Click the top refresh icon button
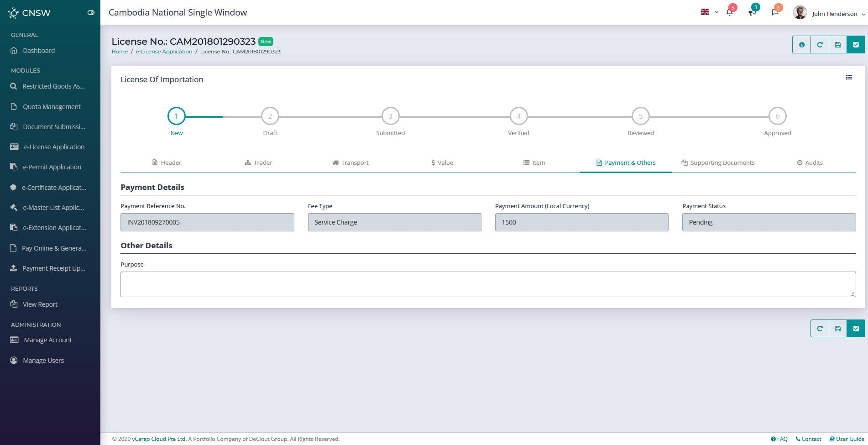Screen dimensions: 868x445 (x=820, y=45)
